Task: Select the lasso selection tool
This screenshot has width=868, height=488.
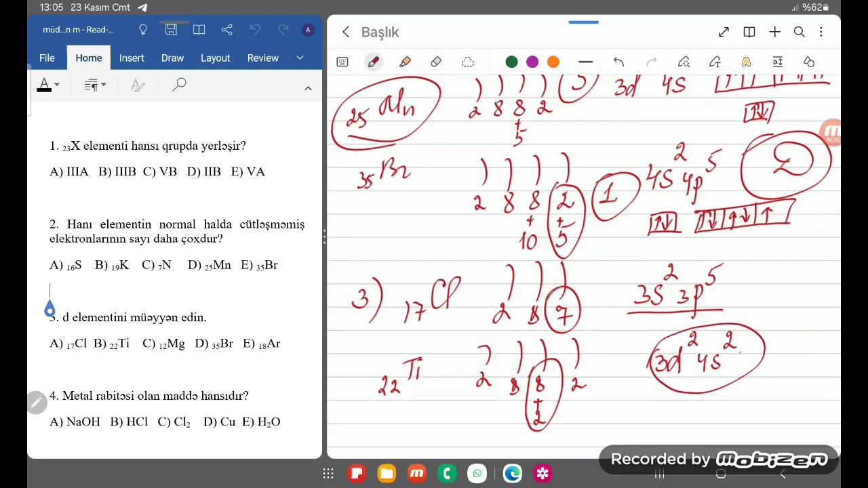Action: coord(467,62)
